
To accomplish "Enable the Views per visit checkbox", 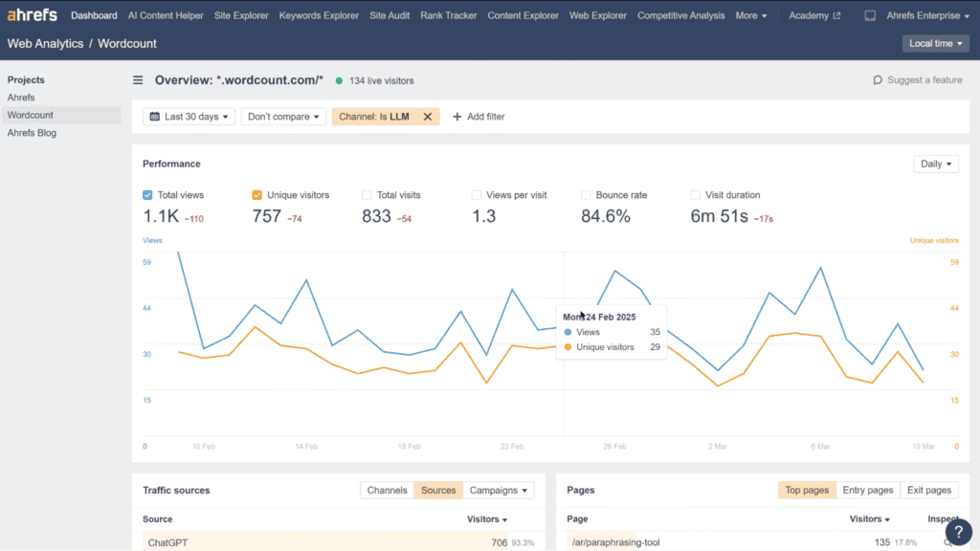I will [477, 195].
